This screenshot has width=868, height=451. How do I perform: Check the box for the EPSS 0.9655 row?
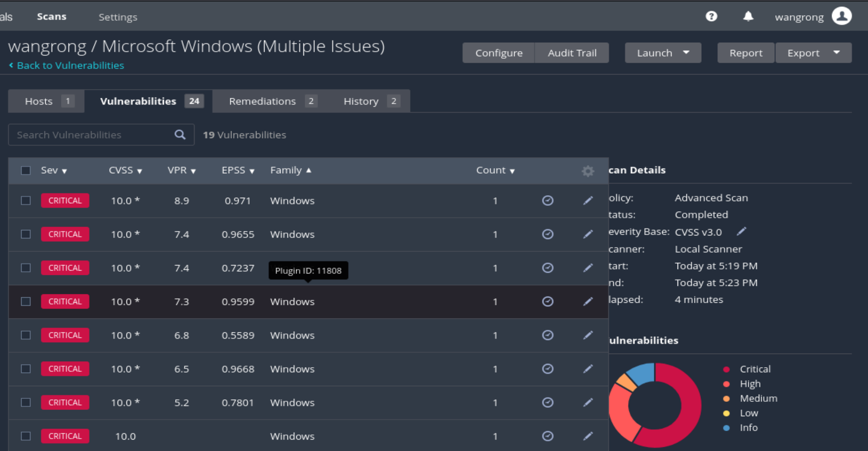pos(26,234)
